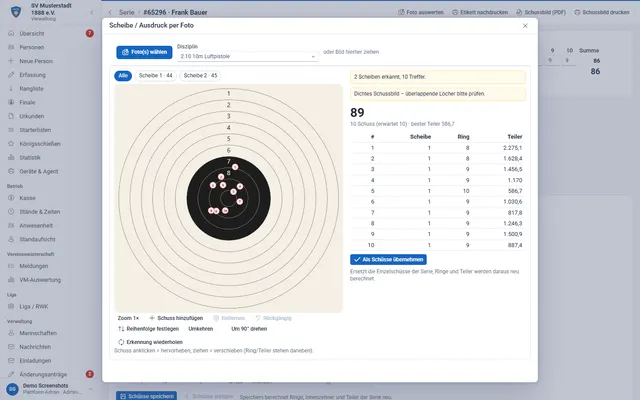Click the Einladungen sidebar icon
The height and width of the screenshot is (400, 640).
[11, 360]
